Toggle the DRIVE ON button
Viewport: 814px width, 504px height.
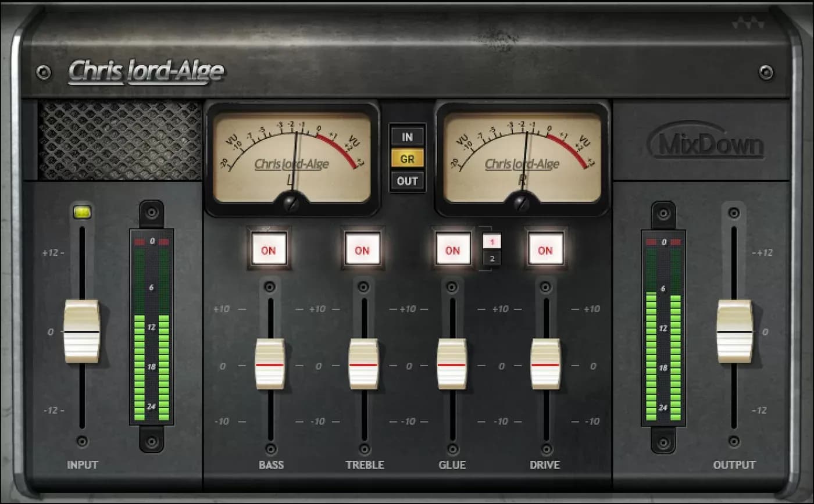pyautogui.click(x=545, y=249)
